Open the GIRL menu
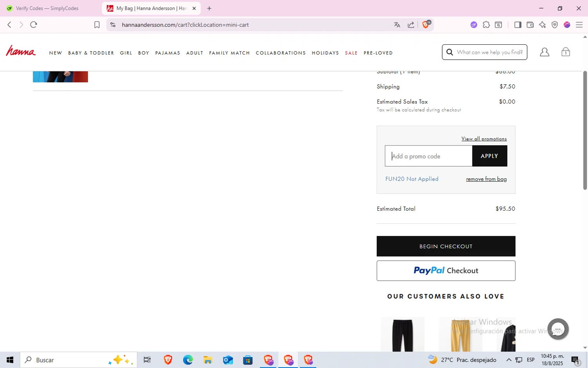Viewport: 588px width, 368px height. point(126,53)
